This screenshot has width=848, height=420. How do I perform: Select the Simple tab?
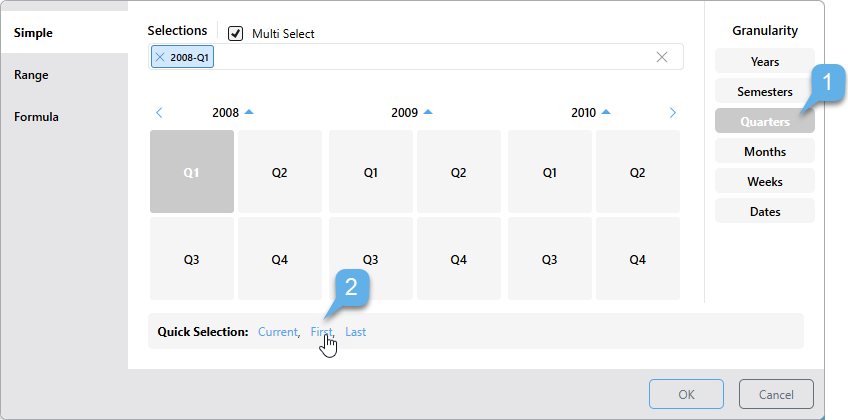[x=33, y=33]
